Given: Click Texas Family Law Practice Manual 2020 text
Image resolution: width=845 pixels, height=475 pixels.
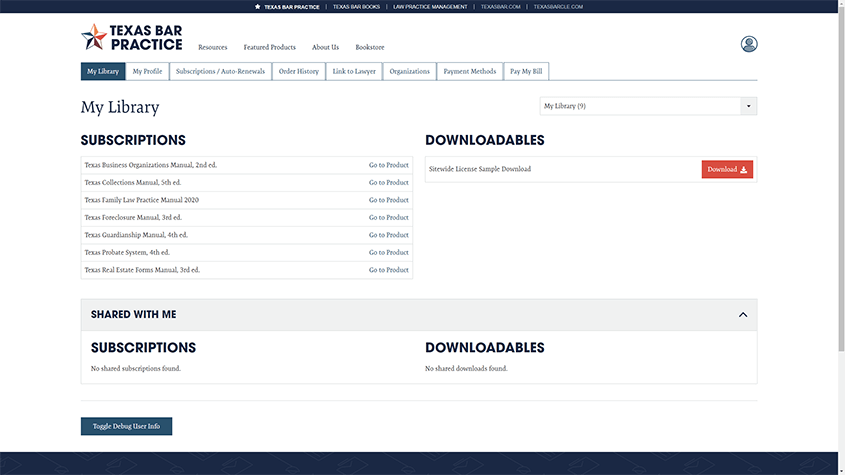Looking at the screenshot, I should click(x=142, y=200).
